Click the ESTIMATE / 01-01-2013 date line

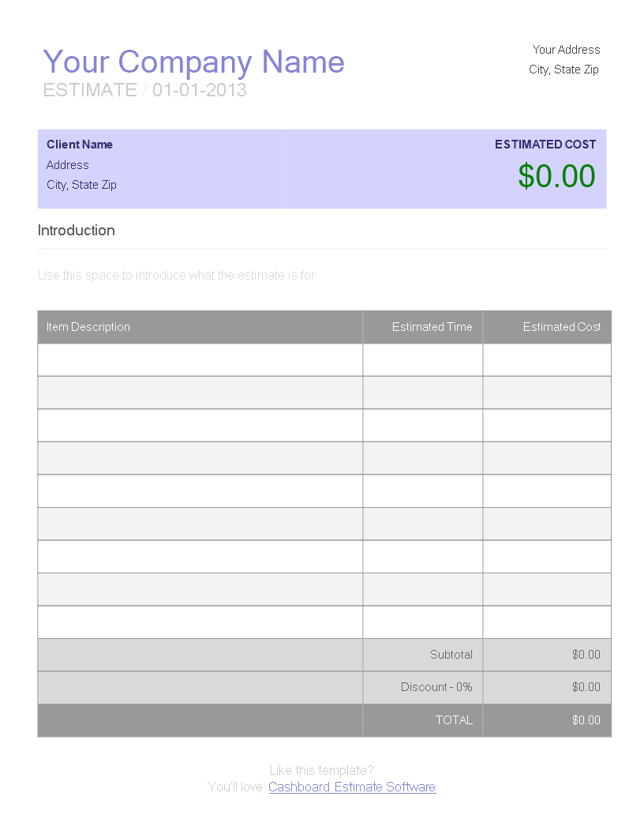tap(144, 90)
